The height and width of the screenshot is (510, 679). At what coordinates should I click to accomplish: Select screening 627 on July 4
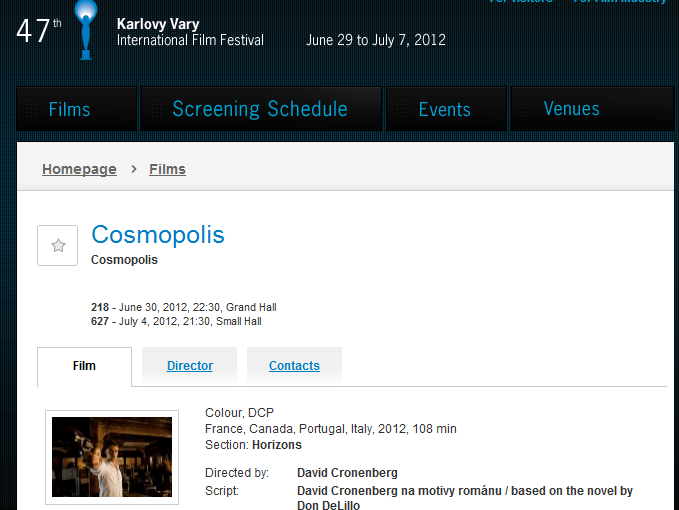click(x=176, y=321)
